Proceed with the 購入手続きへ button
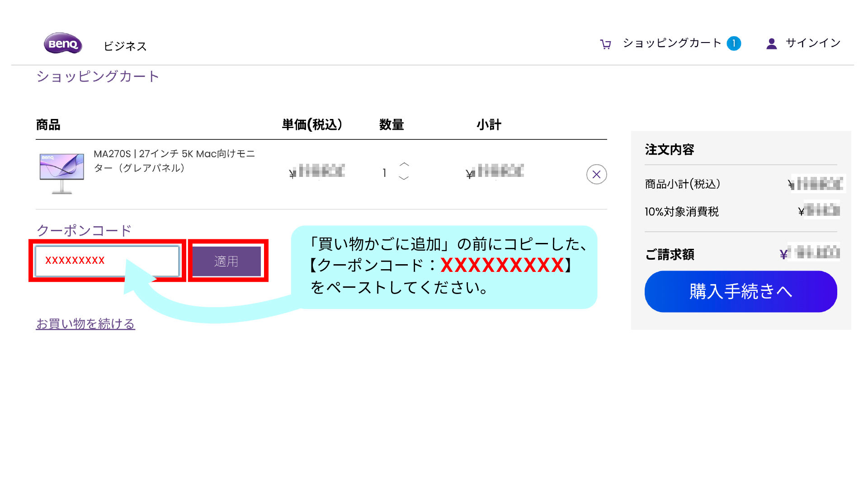Image resolution: width=868 pixels, height=480 pixels. coord(741,291)
